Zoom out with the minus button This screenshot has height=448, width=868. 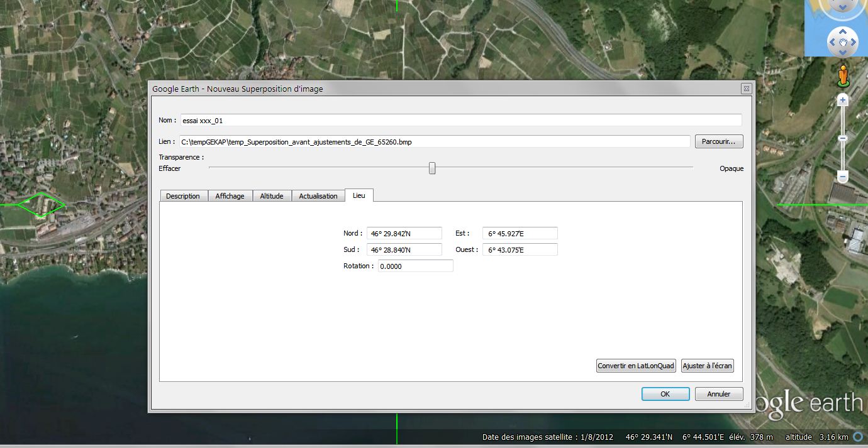(x=843, y=177)
